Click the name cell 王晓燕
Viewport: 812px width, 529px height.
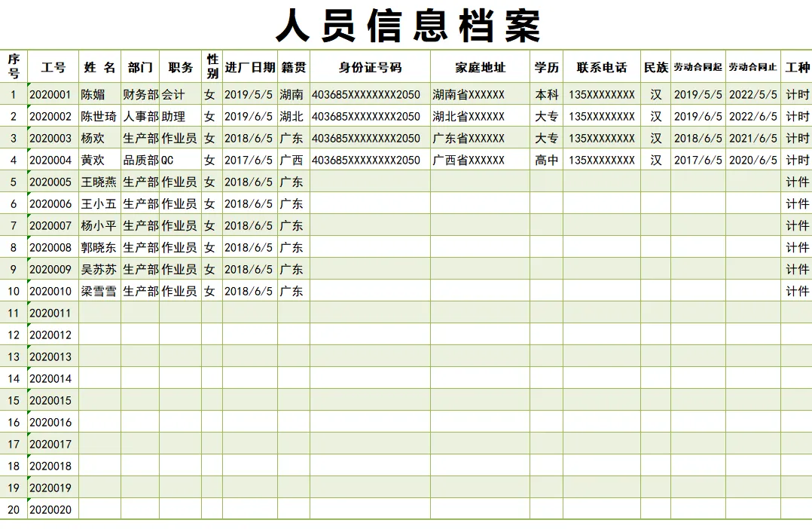tap(100, 182)
